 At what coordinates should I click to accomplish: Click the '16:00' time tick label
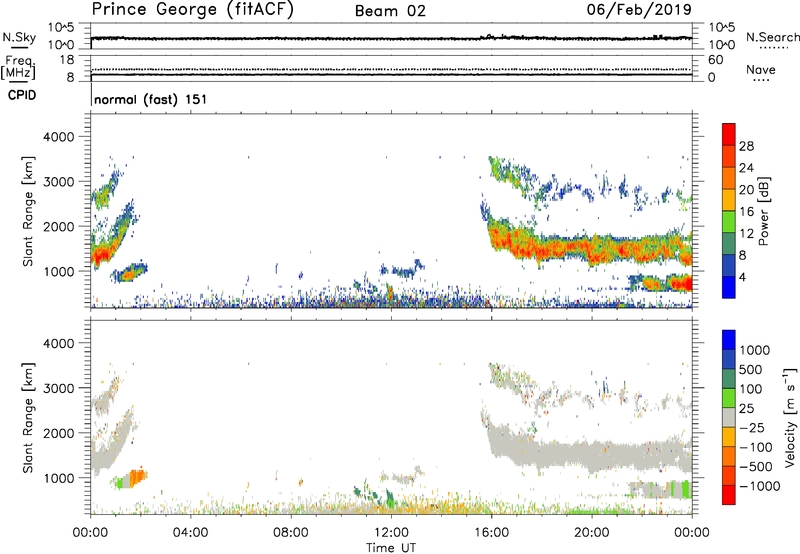491,533
